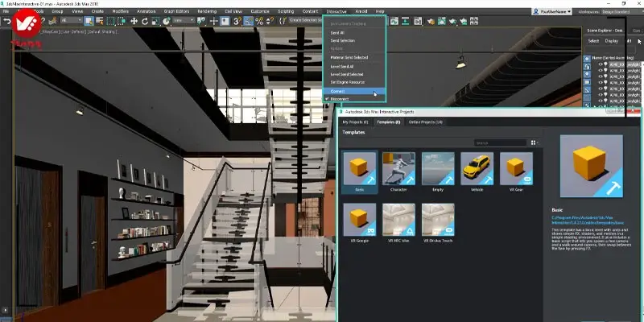This screenshot has width=644, height=322.
Task: Click the Use Pivot Point Center icon
Action: coord(201,21)
